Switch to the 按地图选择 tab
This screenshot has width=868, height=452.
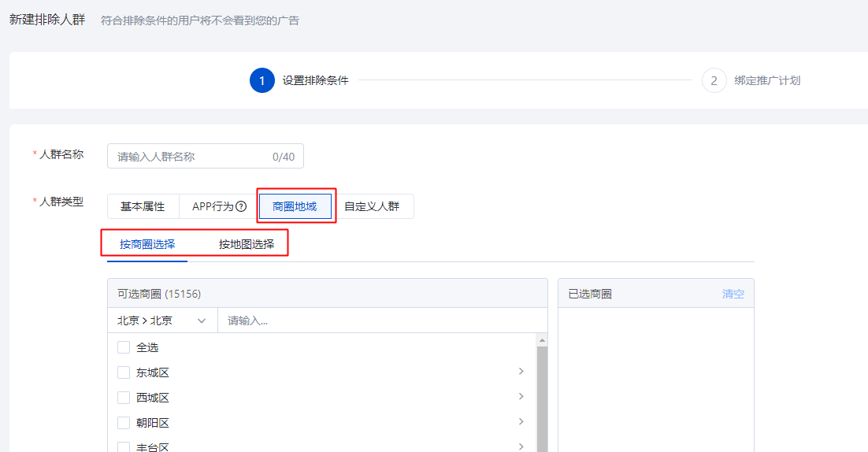(247, 244)
